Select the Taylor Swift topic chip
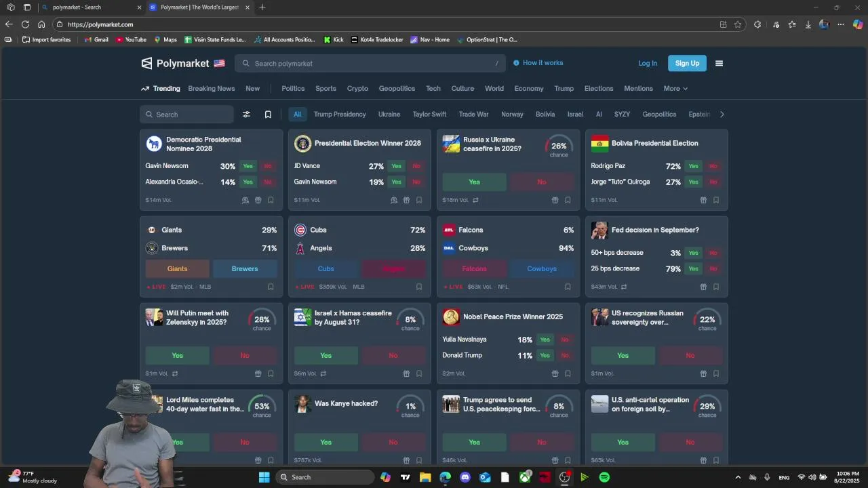Image resolution: width=868 pixels, height=488 pixels. (429, 115)
